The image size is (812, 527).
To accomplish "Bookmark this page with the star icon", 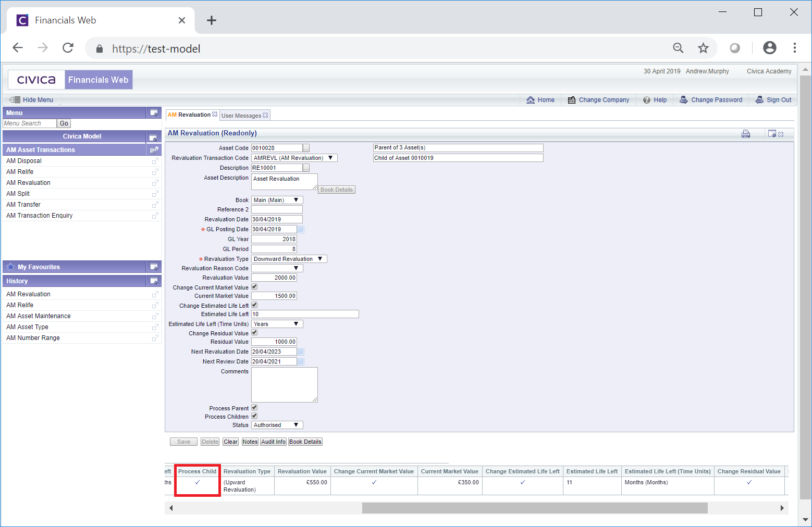I will point(703,48).
